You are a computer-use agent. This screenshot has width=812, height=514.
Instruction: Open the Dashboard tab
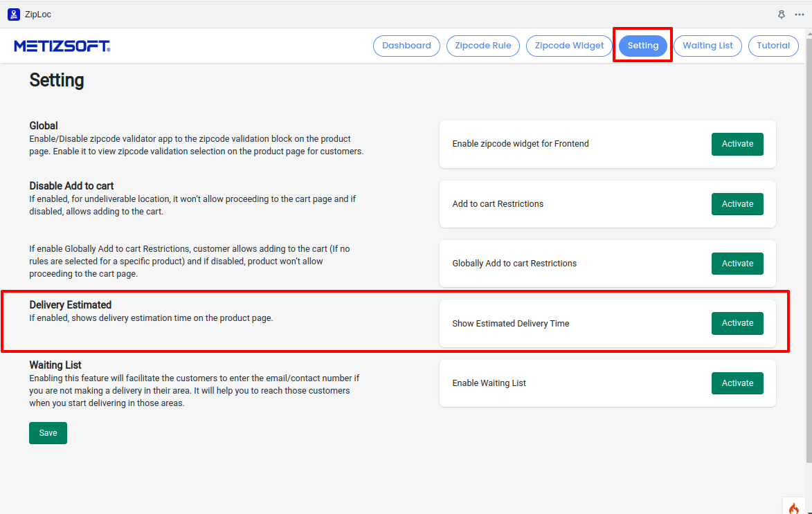pos(406,46)
